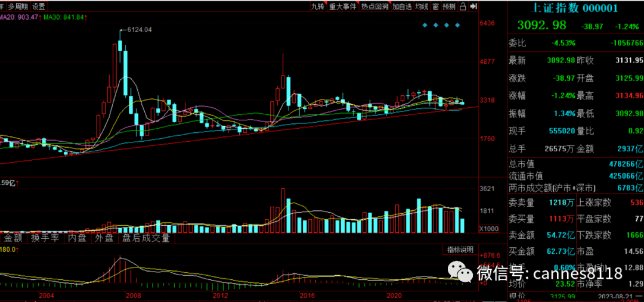Click the 1760 price axis value
Image resolution: width=644 pixels, height=302 pixels.
pyautogui.click(x=488, y=139)
